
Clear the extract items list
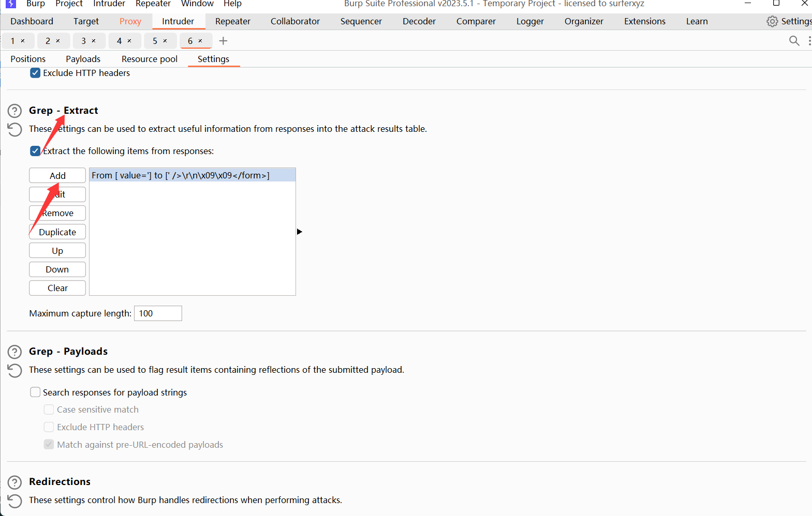click(57, 288)
